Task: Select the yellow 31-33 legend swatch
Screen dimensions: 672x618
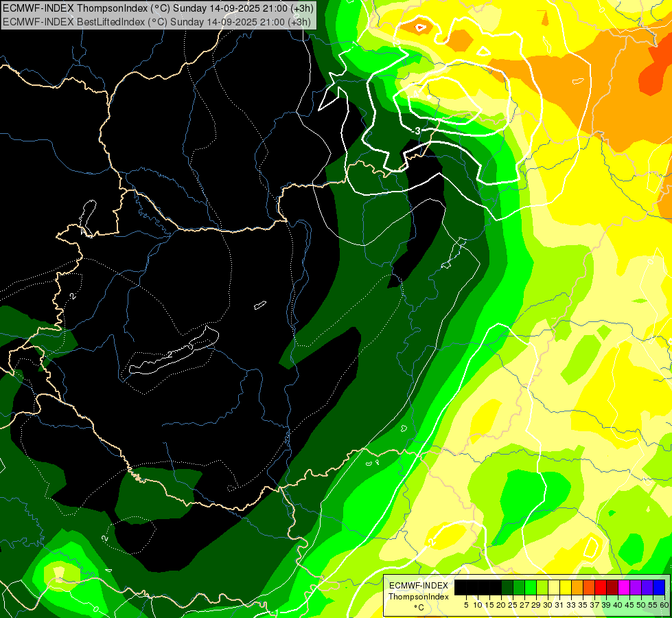Action: (x=566, y=587)
